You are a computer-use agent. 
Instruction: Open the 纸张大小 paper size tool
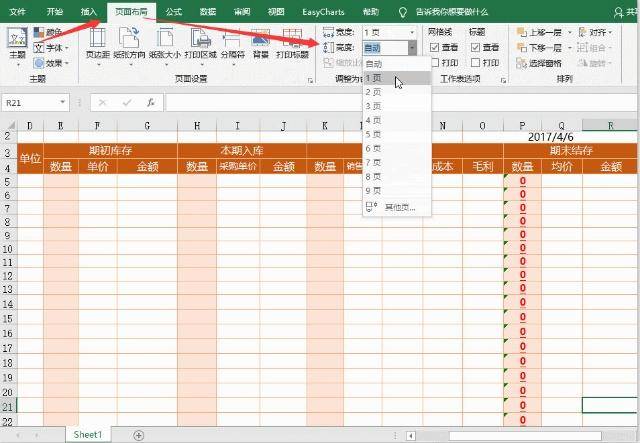click(x=163, y=43)
